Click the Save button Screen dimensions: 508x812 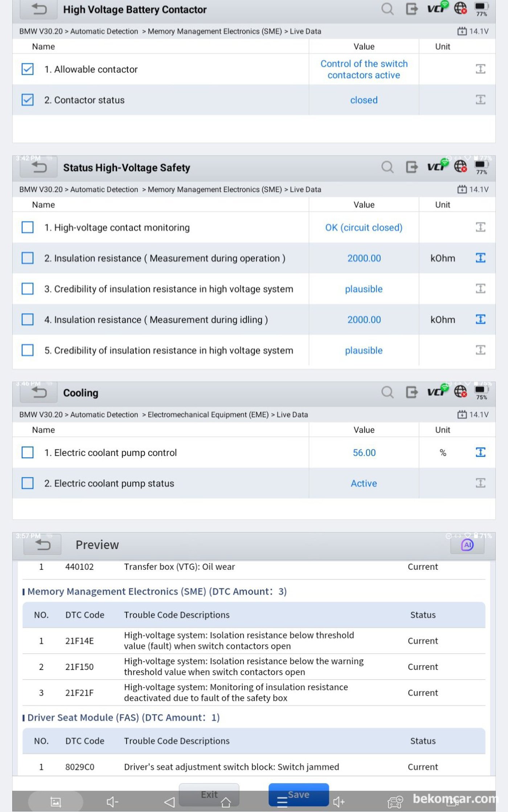[299, 794]
